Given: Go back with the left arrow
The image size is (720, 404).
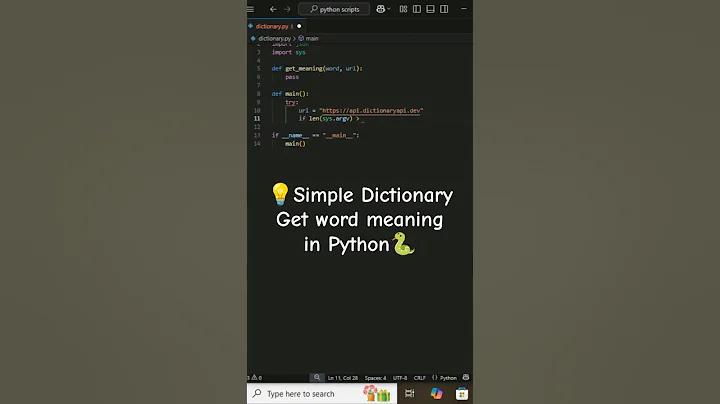Looking at the screenshot, I should pyautogui.click(x=273, y=9).
